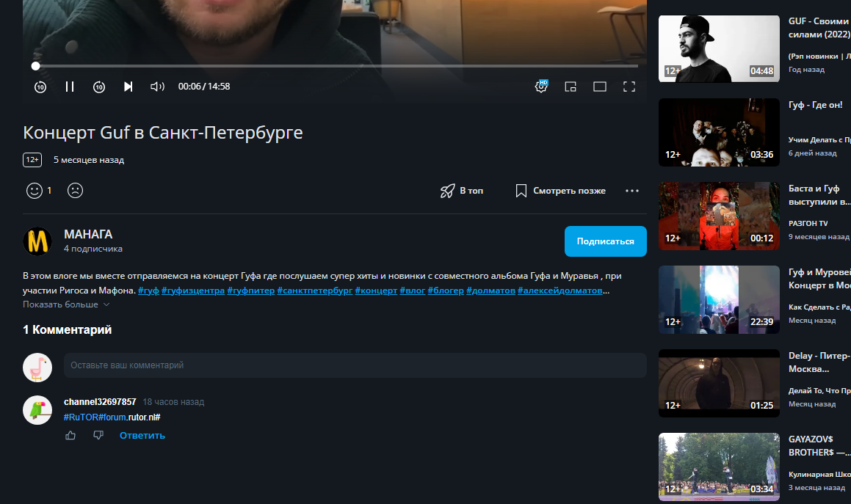Skip forward 10 seconds
This screenshot has width=851, height=504.
click(99, 87)
